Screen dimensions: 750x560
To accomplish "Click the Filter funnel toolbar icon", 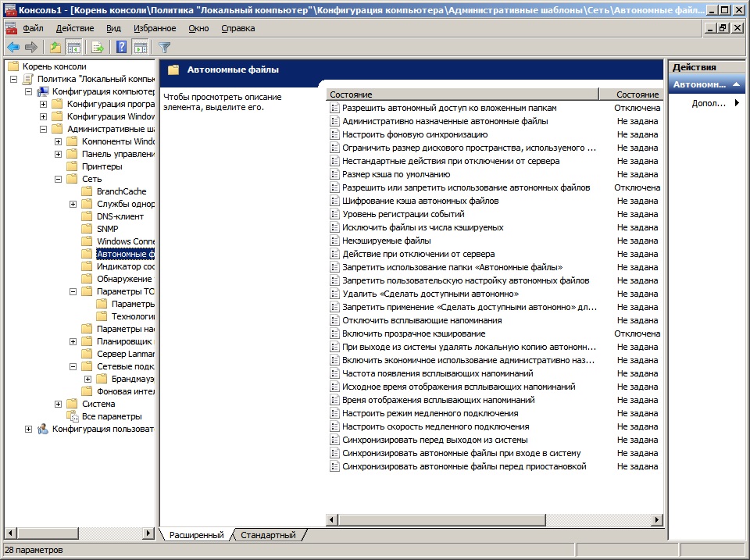I will 164,47.
